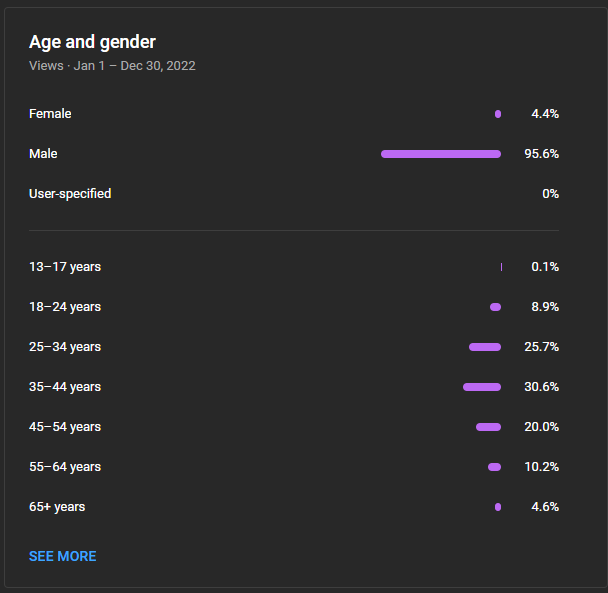
Task: Click the 0% User-specified value
Action: point(550,194)
